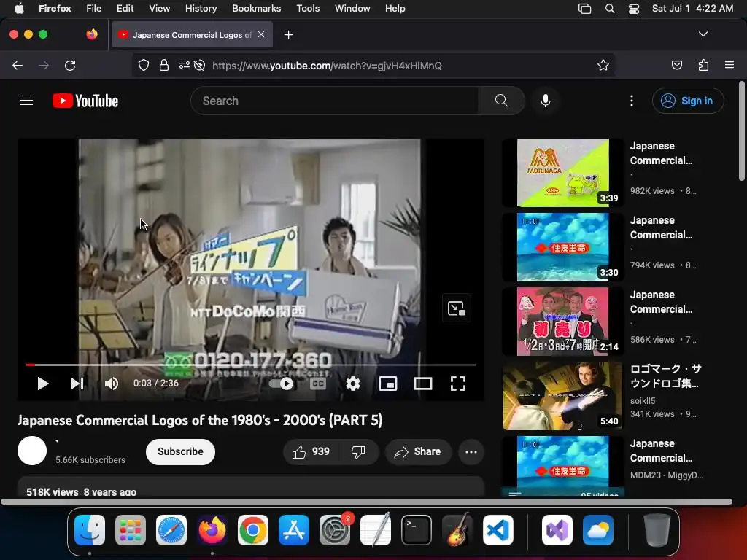Click the search magnifier button
747x560 pixels.
coord(501,101)
